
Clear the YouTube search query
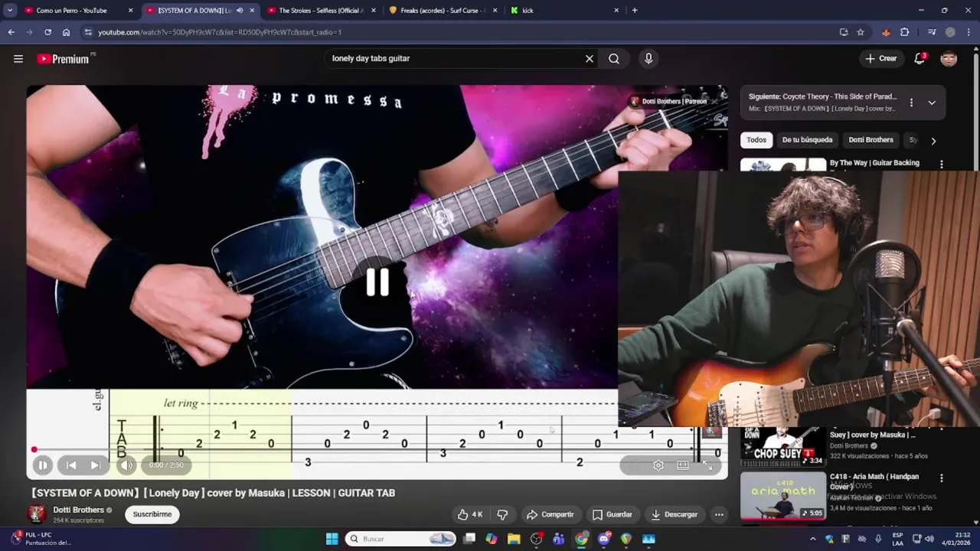590,59
